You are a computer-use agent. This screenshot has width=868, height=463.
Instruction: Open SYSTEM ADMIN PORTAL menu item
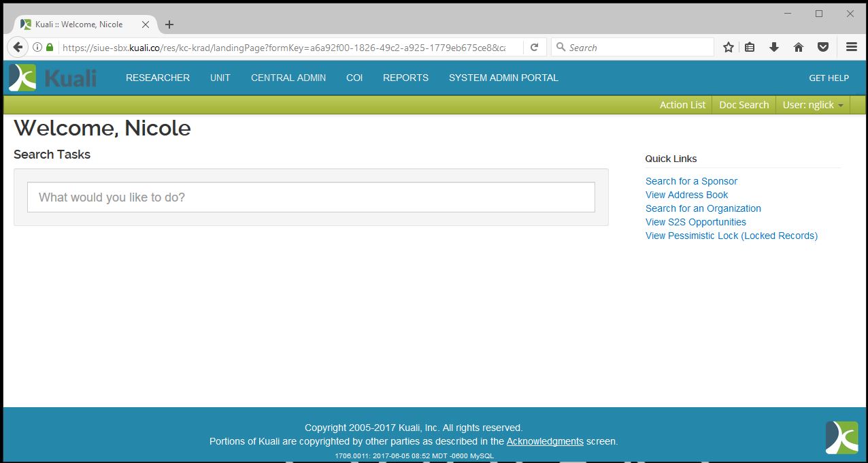pos(503,78)
